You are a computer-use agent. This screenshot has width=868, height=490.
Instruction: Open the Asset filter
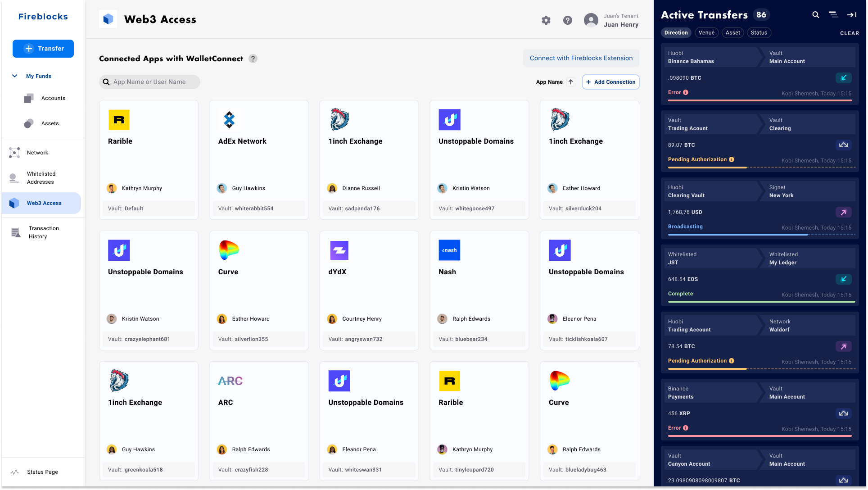click(732, 33)
